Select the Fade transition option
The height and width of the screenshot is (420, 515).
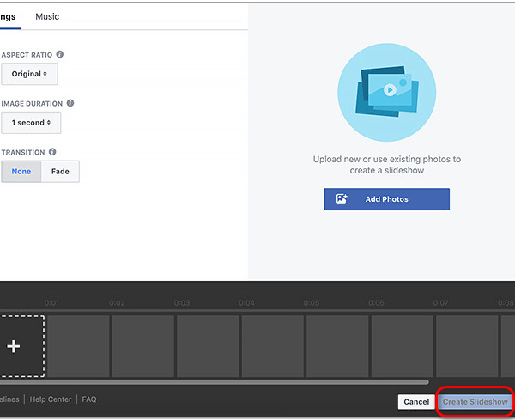point(60,171)
